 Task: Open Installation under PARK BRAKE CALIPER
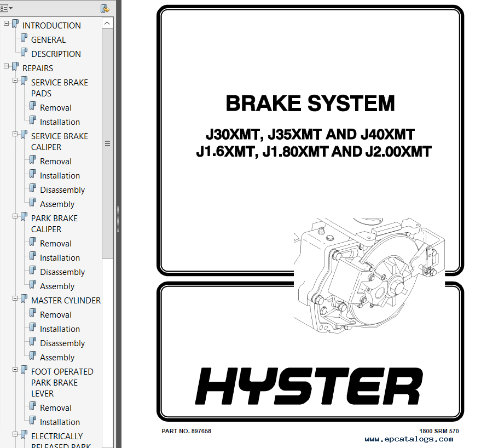point(60,258)
